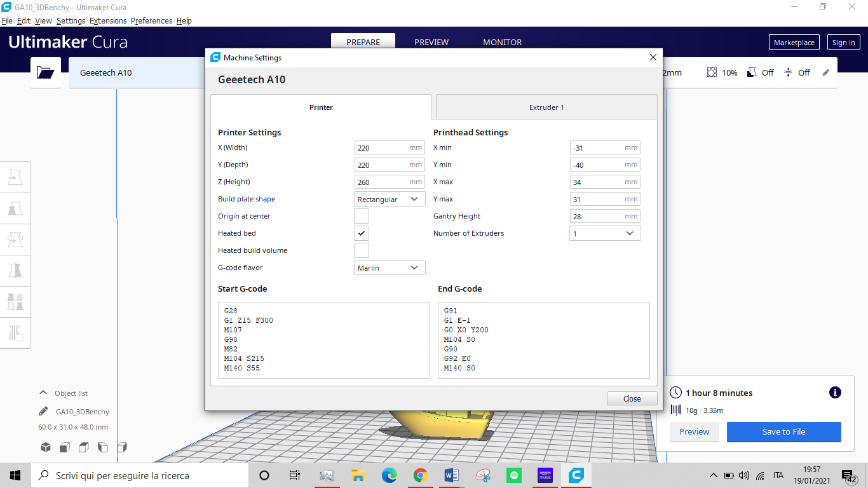
Task: Switch to left side view cube icon
Action: point(103,447)
